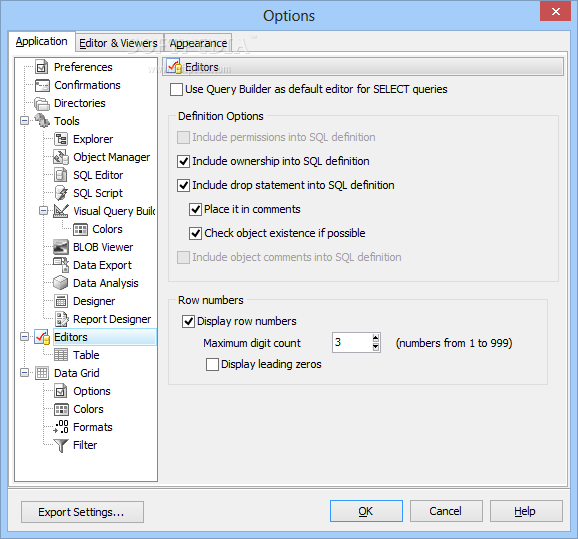Select the SQL Editor tree item label
The image size is (578, 539).
click(x=98, y=175)
